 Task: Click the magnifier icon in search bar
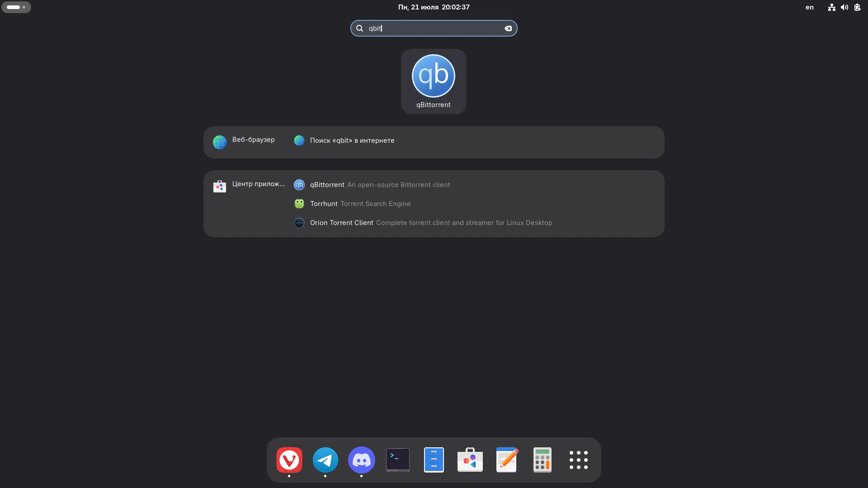click(x=359, y=28)
